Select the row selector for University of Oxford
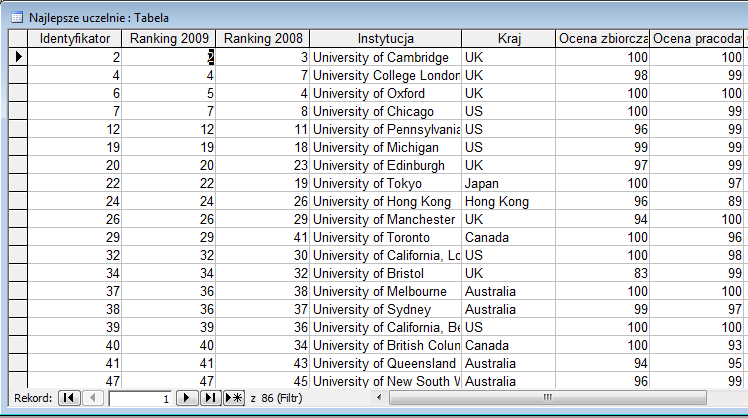This screenshot has width=748, height=418. (x=18, y=93)
